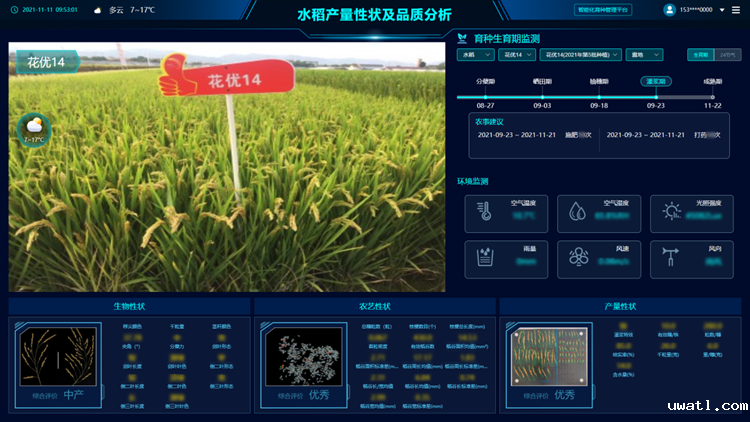This screenshot has height=422, width=750.
Task: Click the seedling icon beside 育种生育期监测
Action: click(x=462, y=38)
